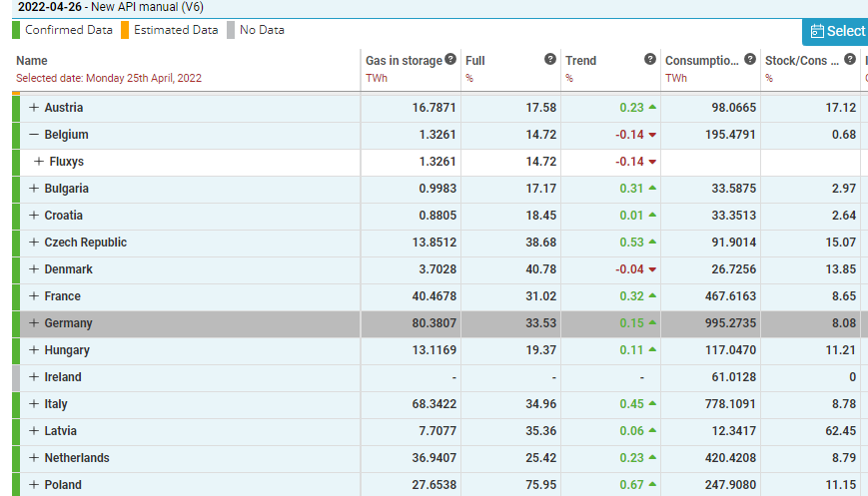This screenshot has width=868, height=496.
Task: Expand the Denmark row
Action: [34, 269]
